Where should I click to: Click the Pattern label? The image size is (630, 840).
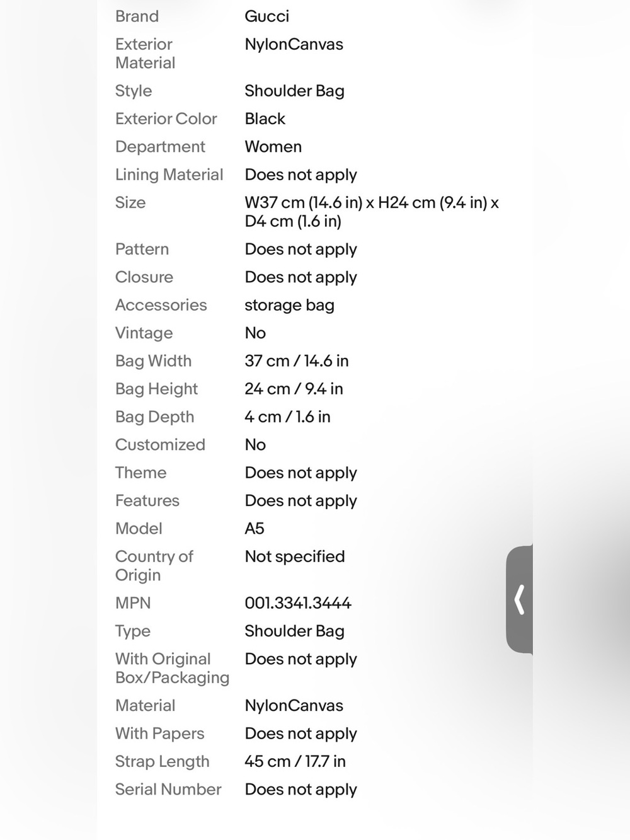click(142, 249)
